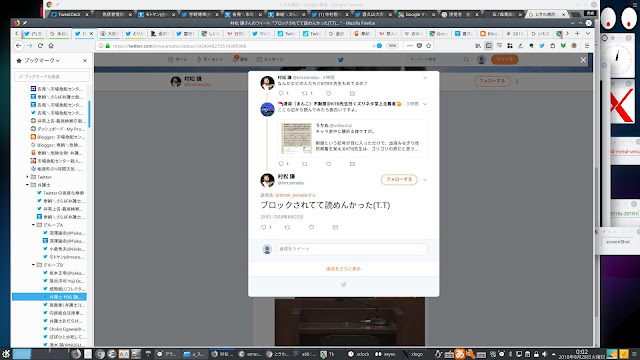Open the quoted tweet image thumbnail
This screenshot has width=640, height=360.
pos(296,138)
